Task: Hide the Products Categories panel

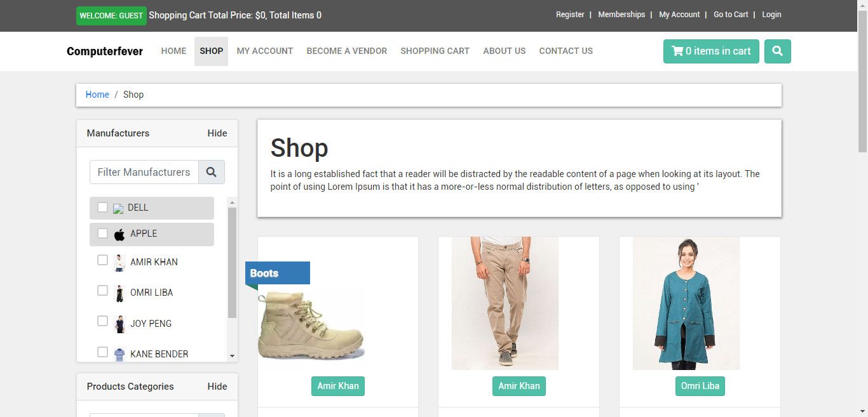Action: click(217, 387)
